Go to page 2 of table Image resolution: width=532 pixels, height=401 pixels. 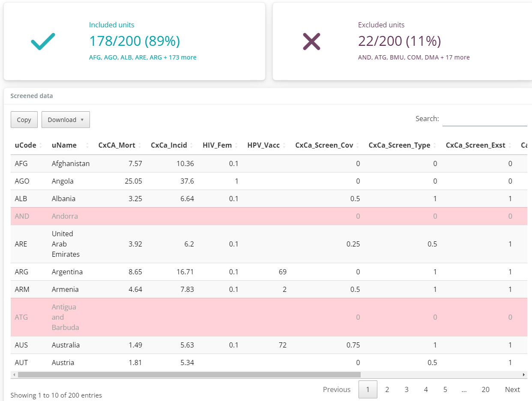(387, 389)
